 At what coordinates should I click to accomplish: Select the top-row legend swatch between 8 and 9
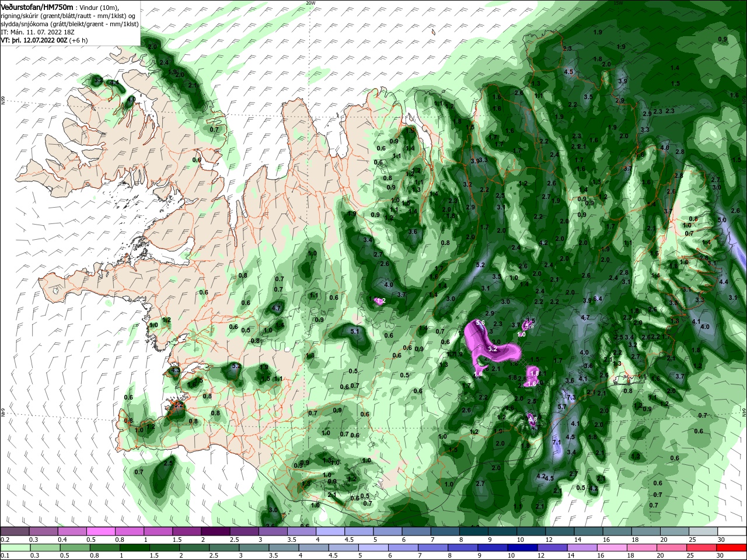point(473,531)
